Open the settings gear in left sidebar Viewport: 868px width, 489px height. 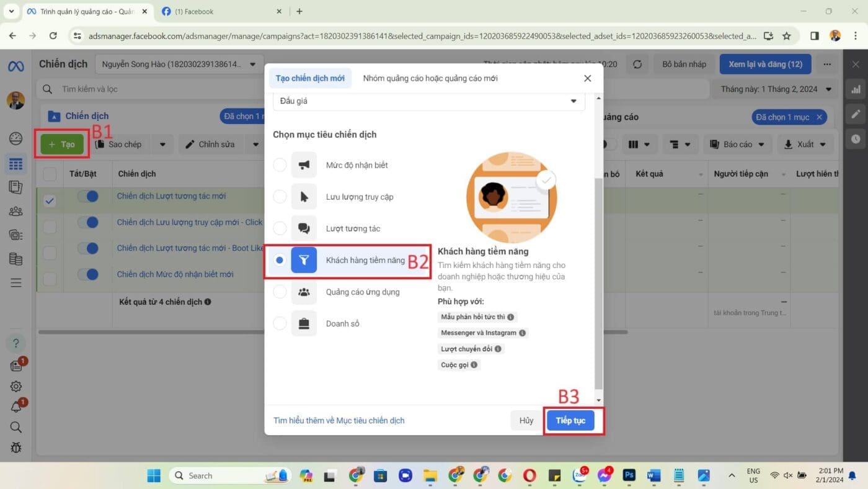coord(16,387)
